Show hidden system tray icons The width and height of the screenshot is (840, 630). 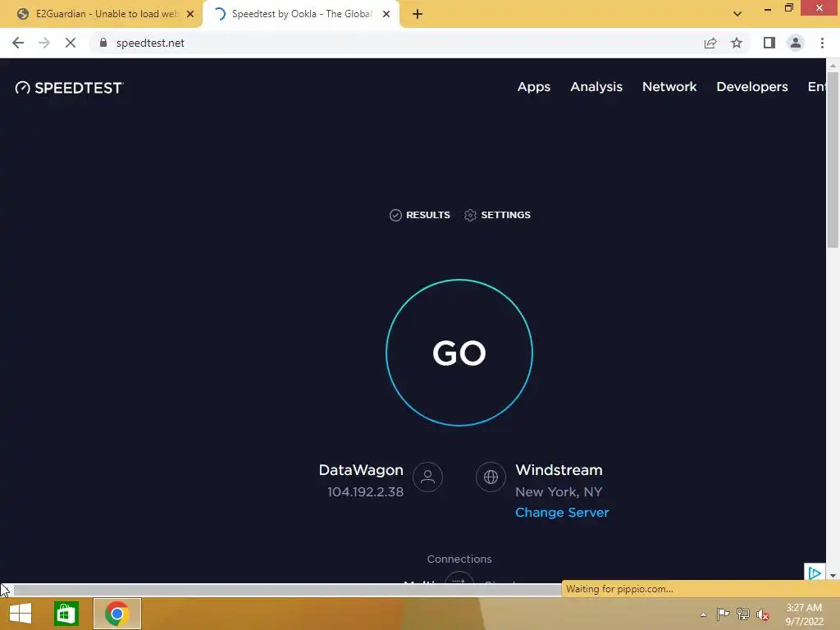click(703, 614)
